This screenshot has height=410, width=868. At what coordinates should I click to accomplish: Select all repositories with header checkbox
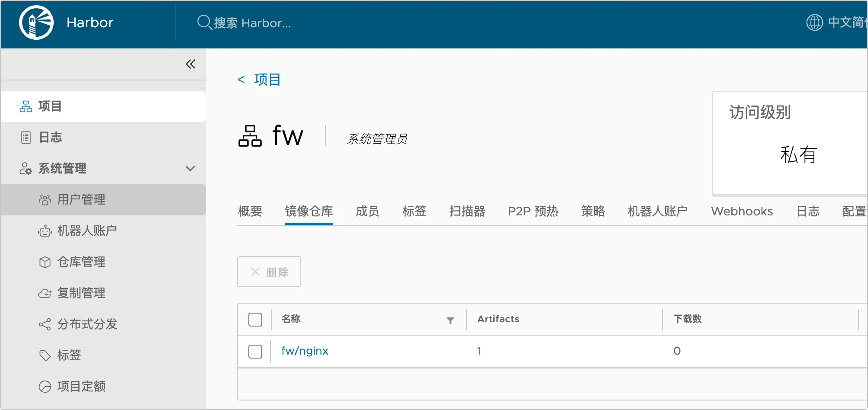click(x=255, y=320)
